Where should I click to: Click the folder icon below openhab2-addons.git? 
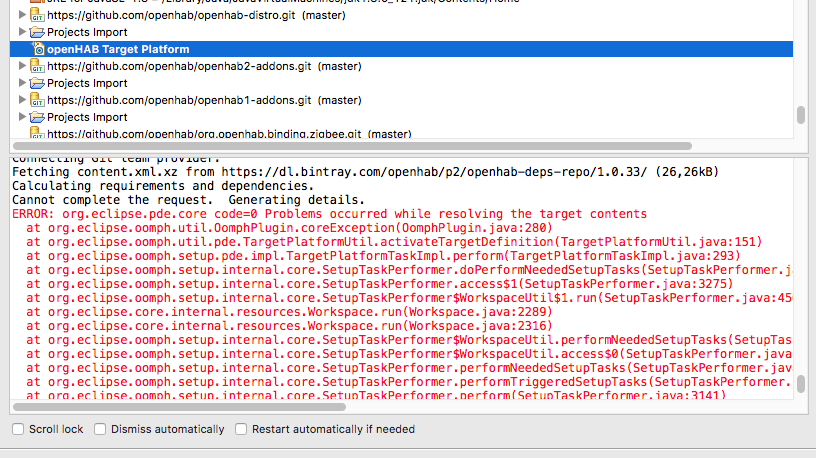pyautogui.click(x=37, y=83)
